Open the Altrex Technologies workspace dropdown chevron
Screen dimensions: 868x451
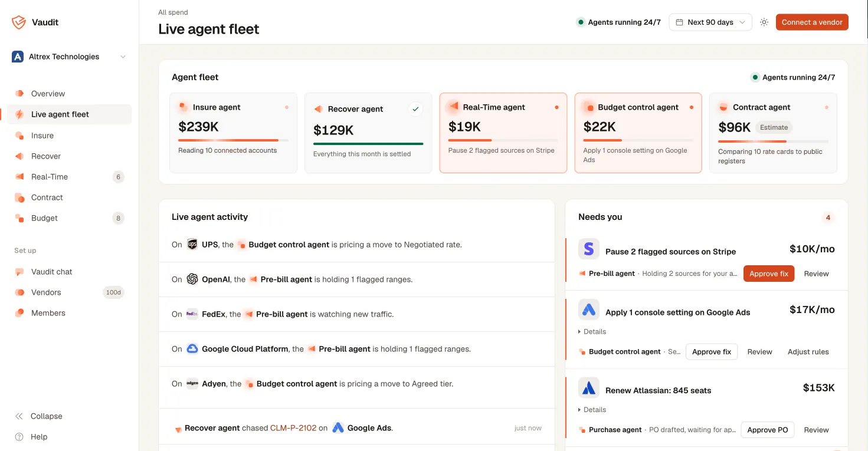[x=123, y=57]
